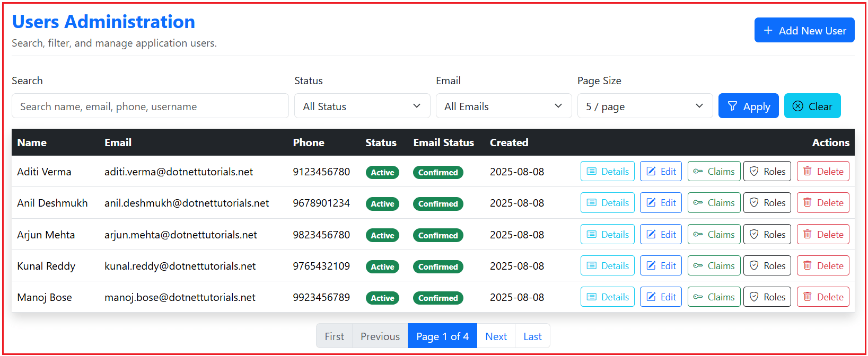
Task: View Details for Anil Deshmukh
Action: coord(608,202)
